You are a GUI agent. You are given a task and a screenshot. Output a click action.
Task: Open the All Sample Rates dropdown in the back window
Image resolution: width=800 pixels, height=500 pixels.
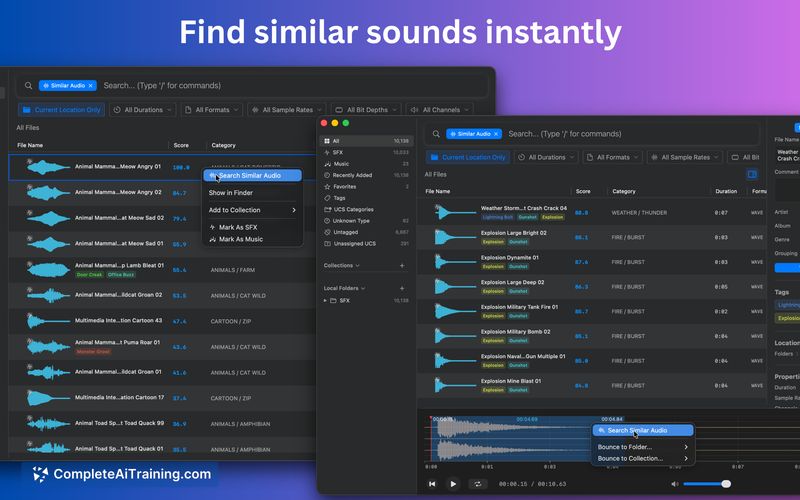point(286,110)
